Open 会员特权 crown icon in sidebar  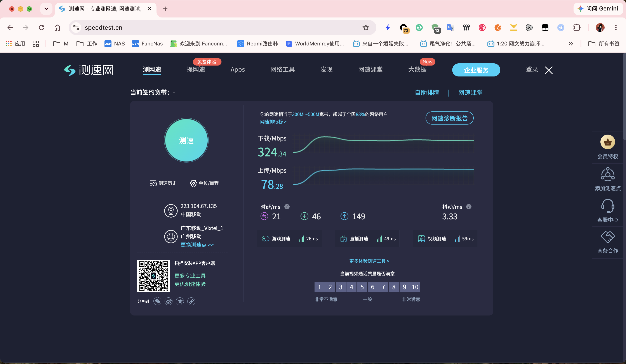point(607,142)
